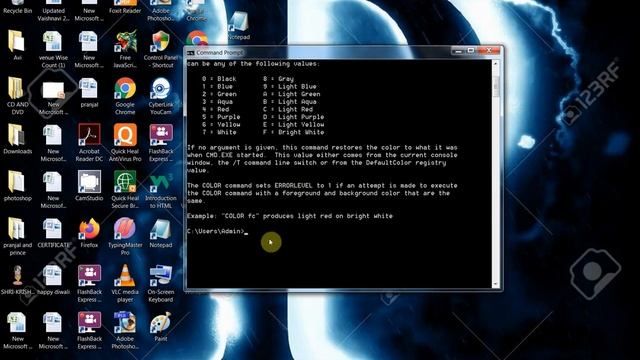
Task: Launch the Paint desktop shortcut
Action: pyautogui.click(x=161, y=327)
